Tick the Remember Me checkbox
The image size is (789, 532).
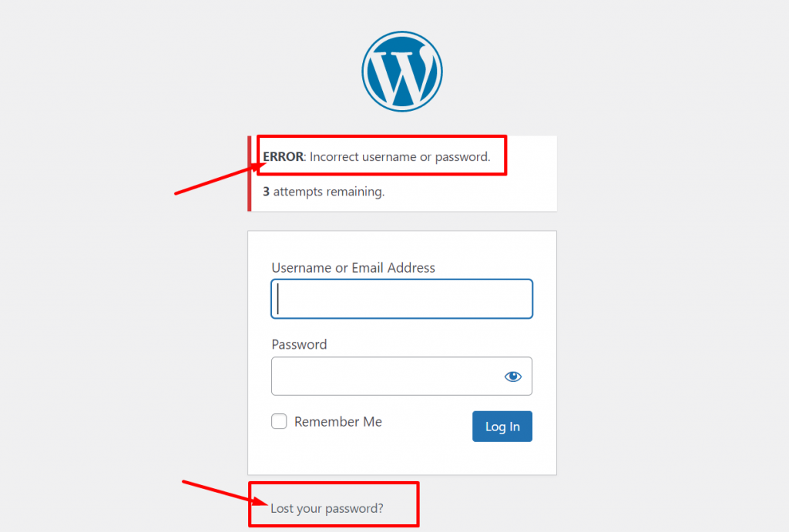pyautogui.click(x=279, y=421)
